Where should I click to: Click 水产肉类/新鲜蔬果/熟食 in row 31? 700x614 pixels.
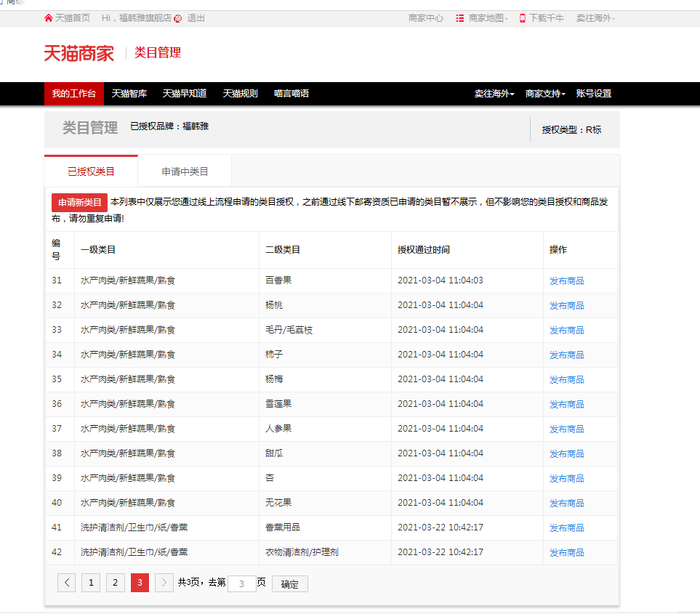pyautogui.click(x=128, y=280)
